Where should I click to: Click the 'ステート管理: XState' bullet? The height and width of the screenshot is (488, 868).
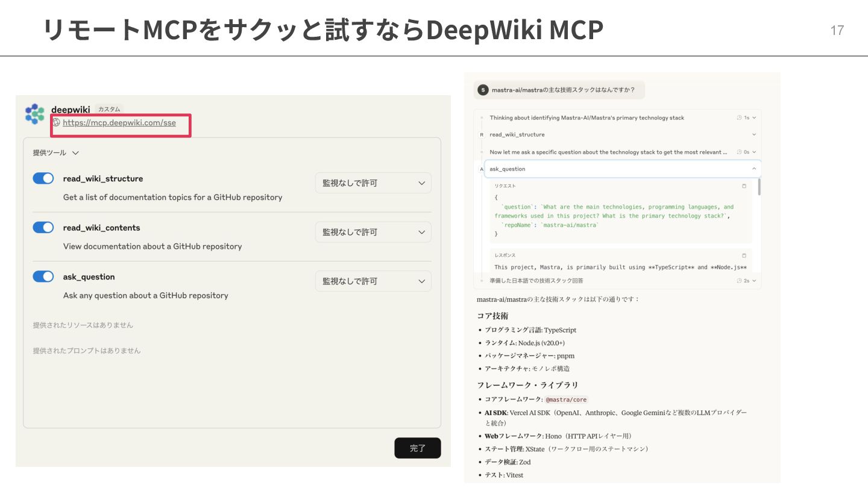[x=567, y=449]
